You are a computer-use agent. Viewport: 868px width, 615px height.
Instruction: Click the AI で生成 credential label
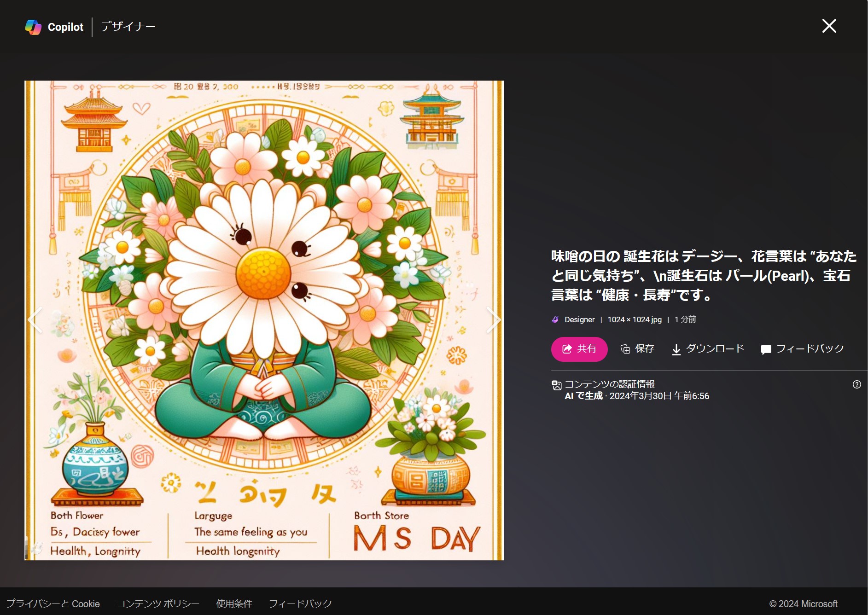(x=583, y=396)
